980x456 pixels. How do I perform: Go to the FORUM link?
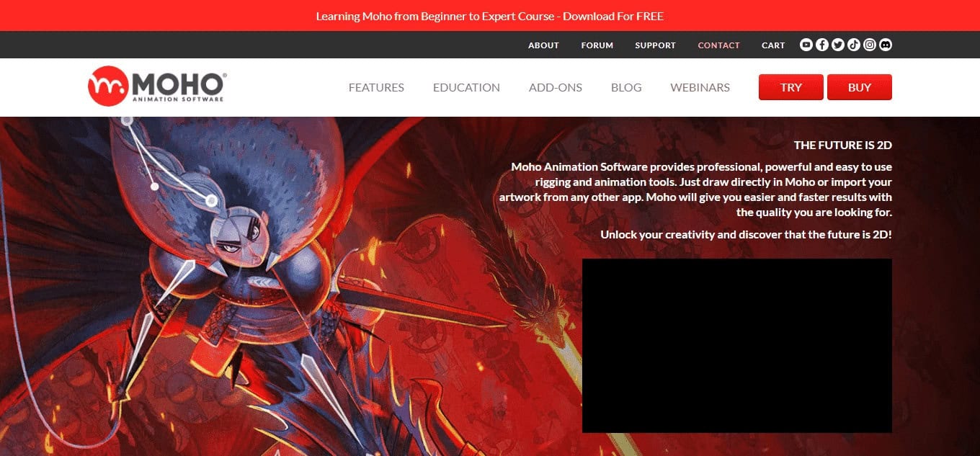click(x=597, y=45)
